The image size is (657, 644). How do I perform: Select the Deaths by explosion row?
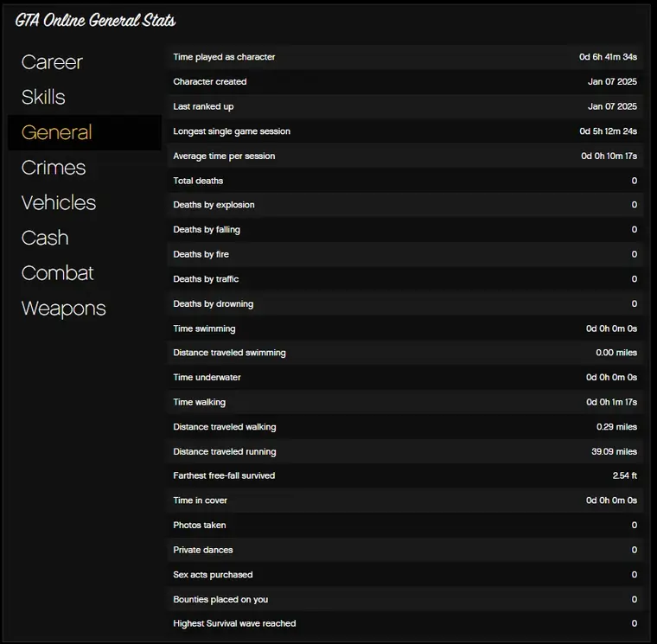point(405,206)
